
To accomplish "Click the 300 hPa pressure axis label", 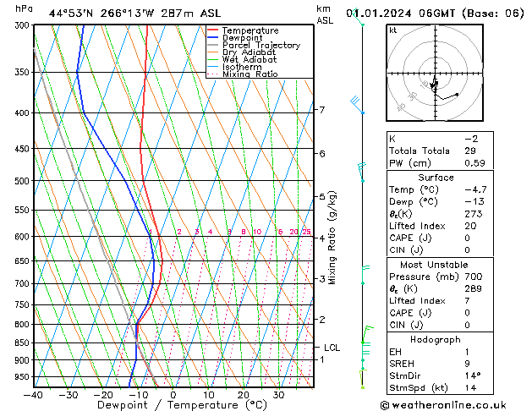I will tap(24, 25).
